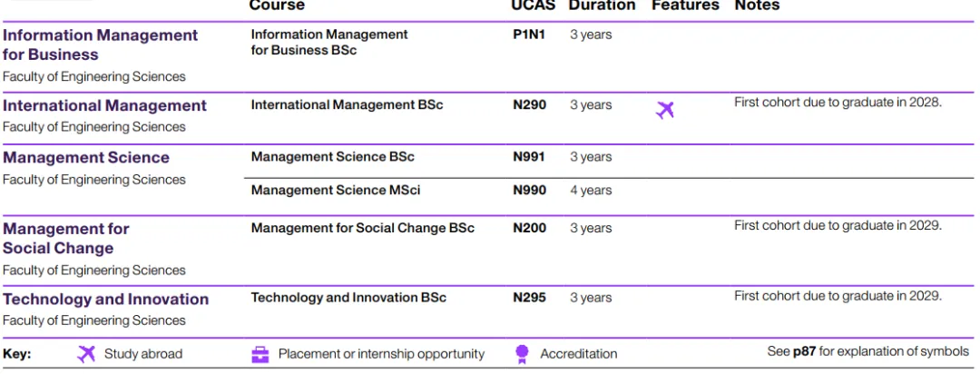The image size is (980, 374).
Task: Click the Placement briefcase key icon
Action: click(260, 354)
